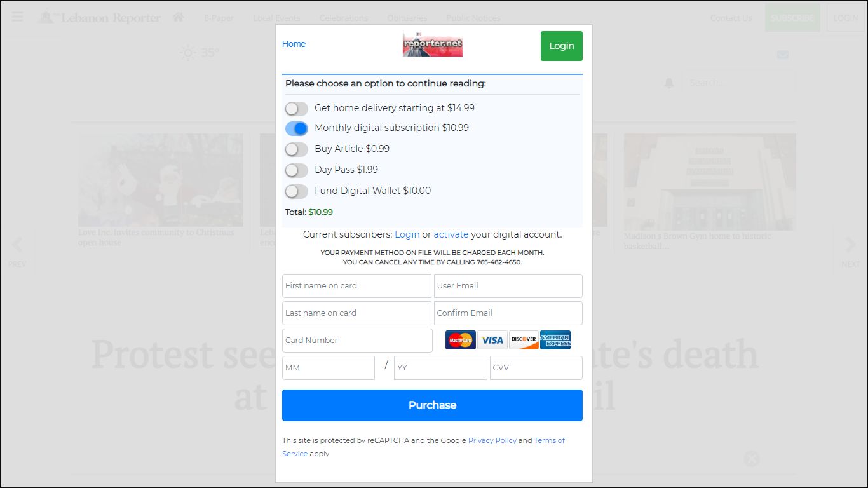The image size is (868, 488).
Task: Open the E-Paper menu item
Action: coord(219,18)
